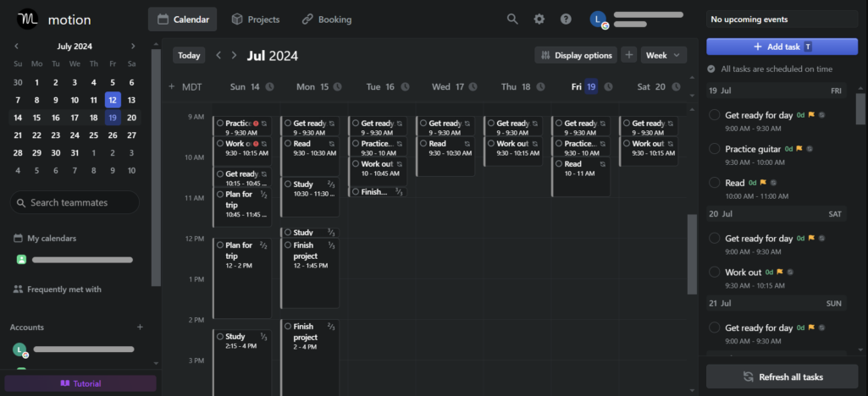Click the plus icon next to Display options
This screenshot has width=868, height=396.
click(629, 55)
